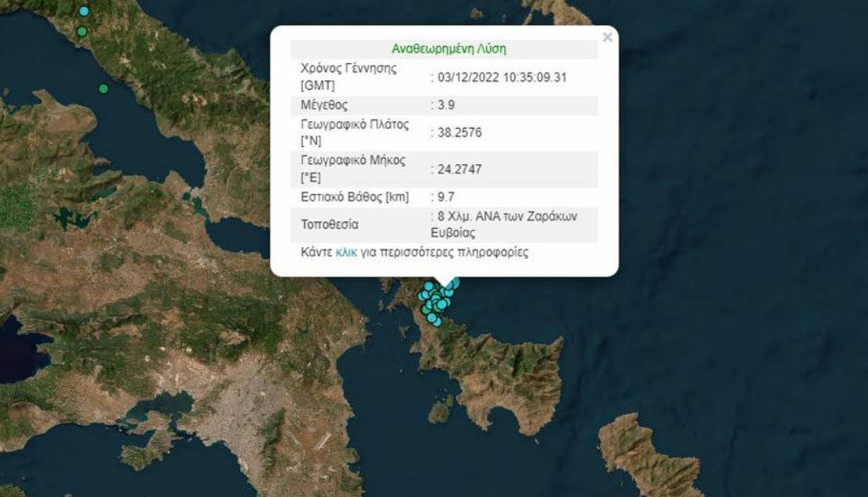This screenshot has height=497, width=868.
Task: Click the leftmost marker in the earthquake cluster
Action: pos(422,296)
